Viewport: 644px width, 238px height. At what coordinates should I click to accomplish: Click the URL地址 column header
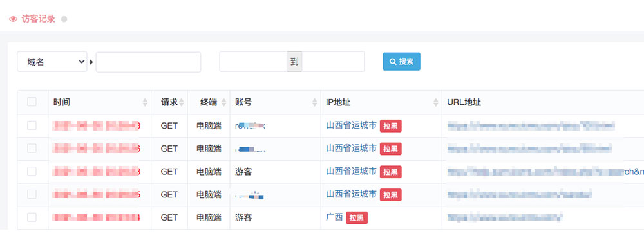pyautogui.click(x=464, y=102)
